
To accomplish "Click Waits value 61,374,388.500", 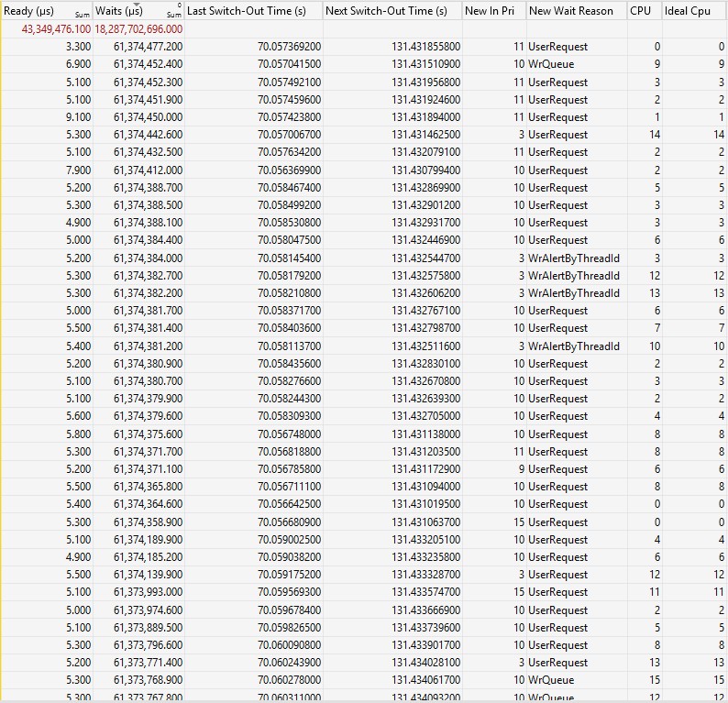I will pyautogui.click(x=149, y=205).
